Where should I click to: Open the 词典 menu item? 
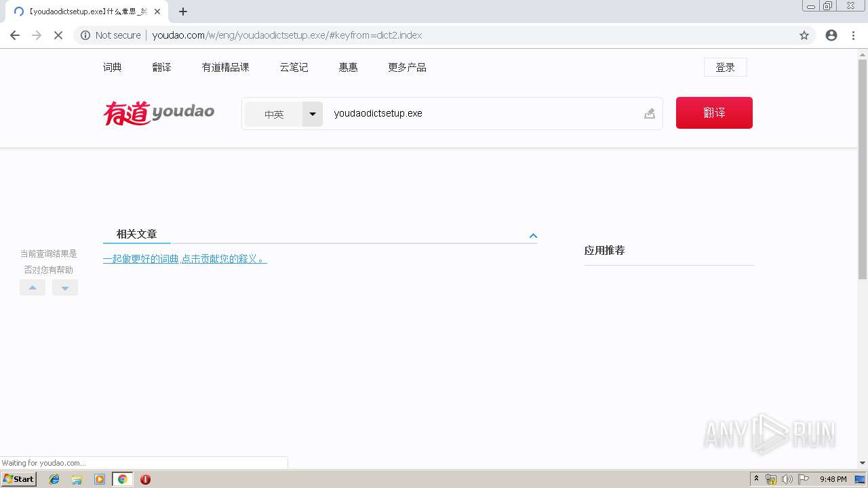pyautogui.click(x=113, y=67)
